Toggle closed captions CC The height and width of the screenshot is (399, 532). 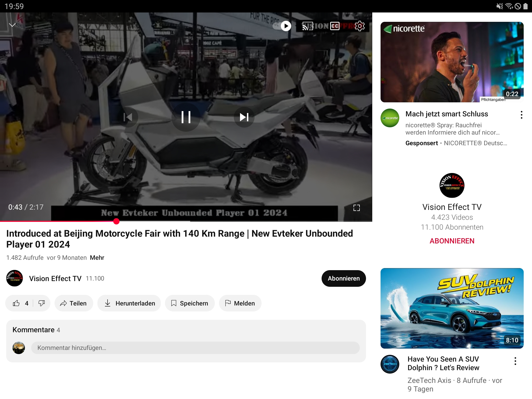click(x=335, y=26)
